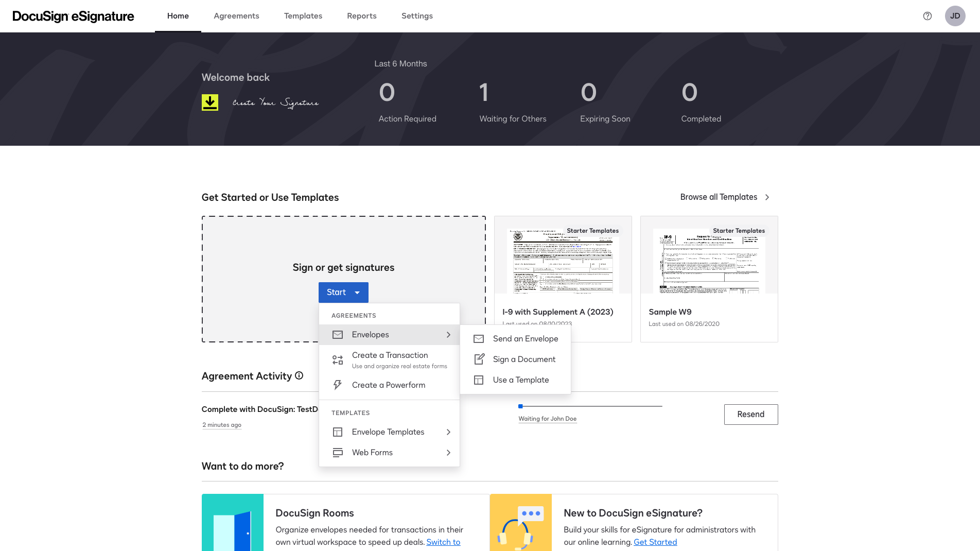Viewport: 980px width, 551px height.
Task: Click the yellow download signature icon
Action: (210, 102)
